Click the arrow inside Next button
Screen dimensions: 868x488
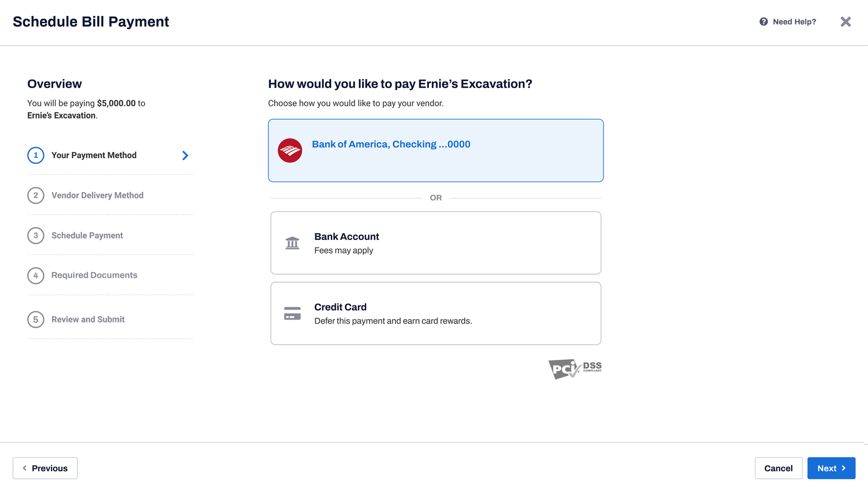[844, 468]
